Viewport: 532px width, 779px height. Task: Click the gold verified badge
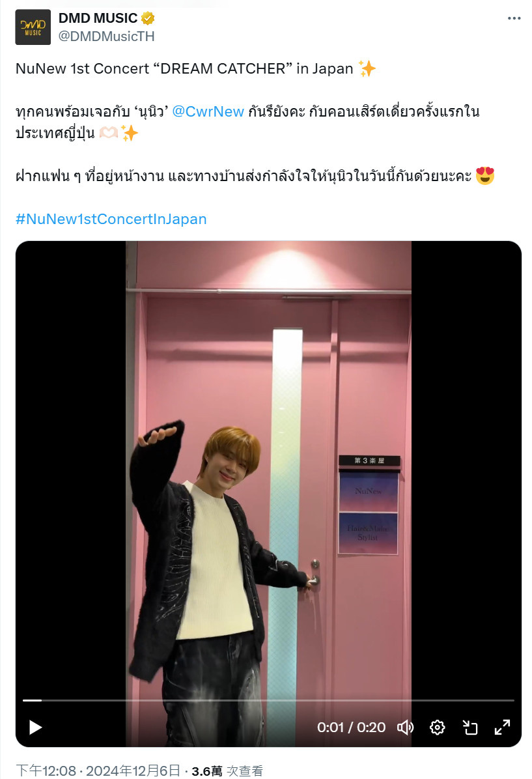pos(148,18)
